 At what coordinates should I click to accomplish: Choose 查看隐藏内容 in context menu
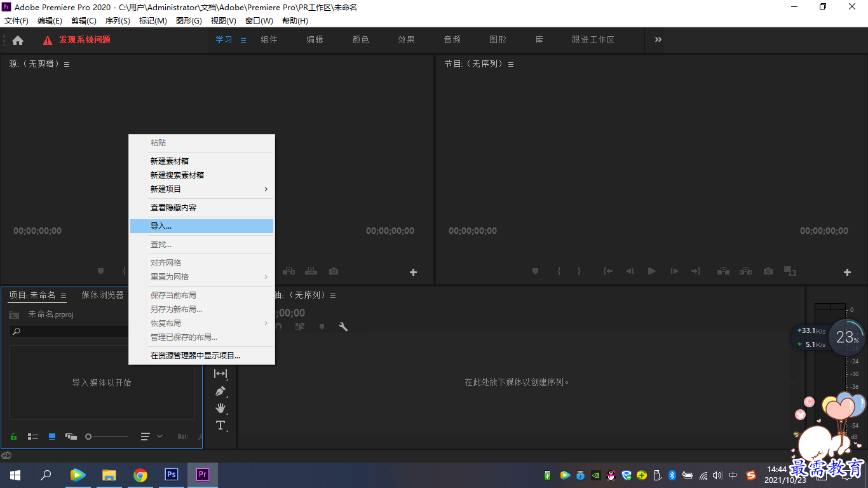tap(202, 207)
